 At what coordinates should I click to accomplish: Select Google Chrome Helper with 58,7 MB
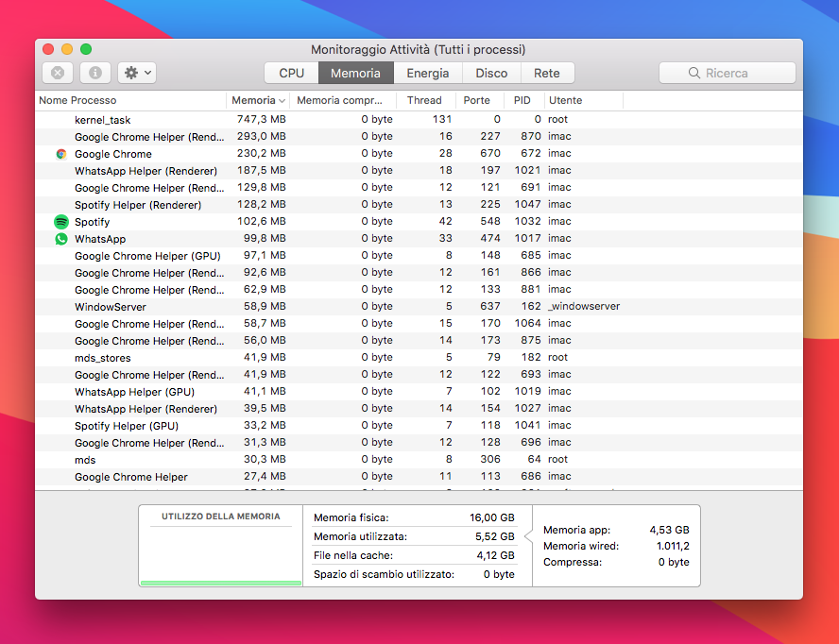(x=419, y=324)
